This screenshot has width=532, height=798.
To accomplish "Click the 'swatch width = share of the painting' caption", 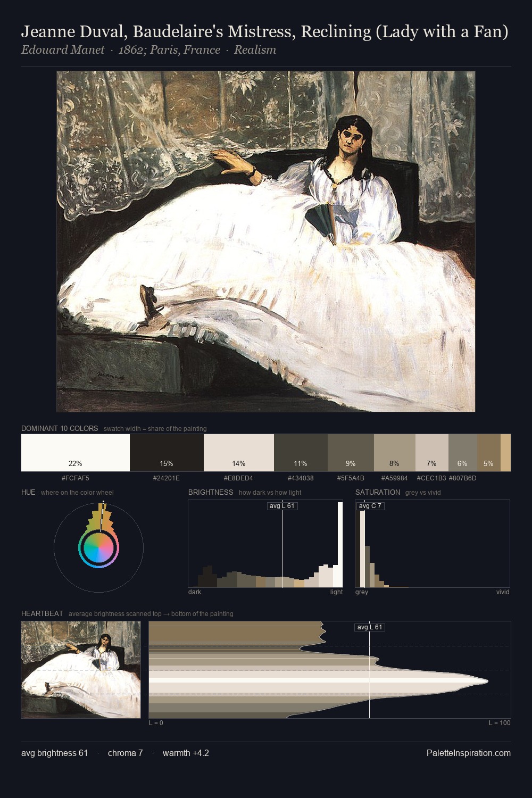I will 155,429.
